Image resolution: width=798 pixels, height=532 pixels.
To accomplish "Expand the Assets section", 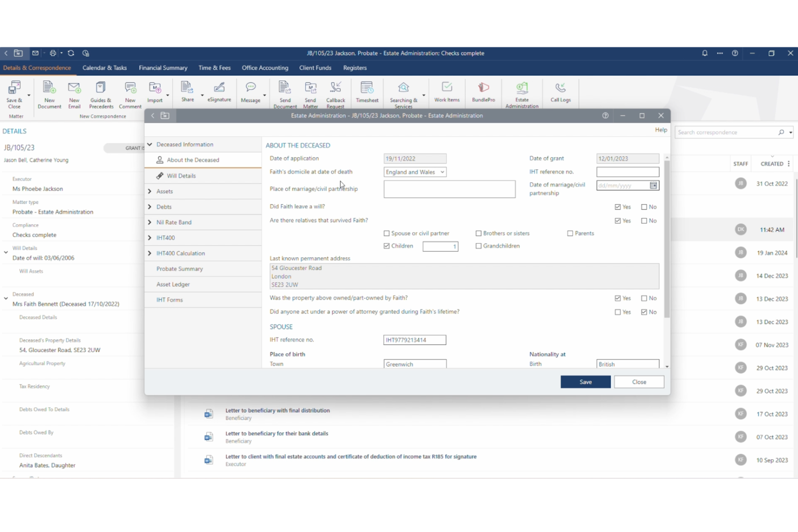I will 150,191.
